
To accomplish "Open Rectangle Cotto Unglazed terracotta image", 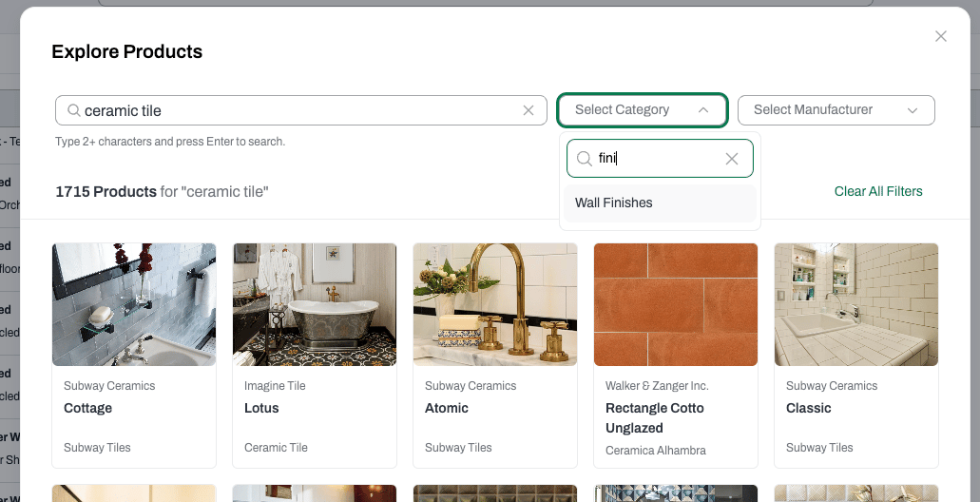I will tap(676, 304).
